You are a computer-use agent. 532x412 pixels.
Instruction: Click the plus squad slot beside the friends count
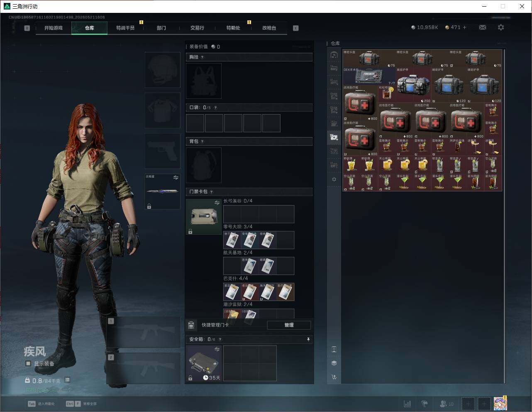click(468, 404)
